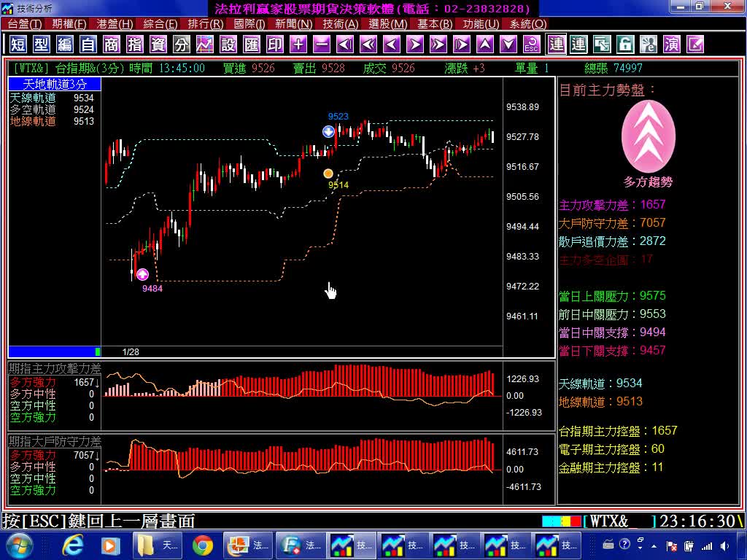Viewport: 747px width, 560px height.
Task: Click the blue progress bar below the chart
Action: click(x=51, y=351)
